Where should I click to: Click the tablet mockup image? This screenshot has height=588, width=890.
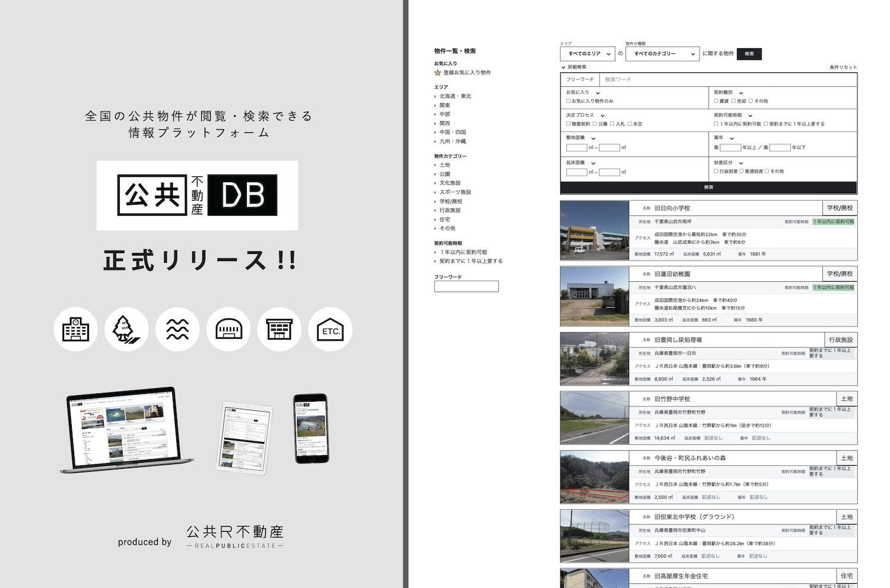(x=244, y=438)
